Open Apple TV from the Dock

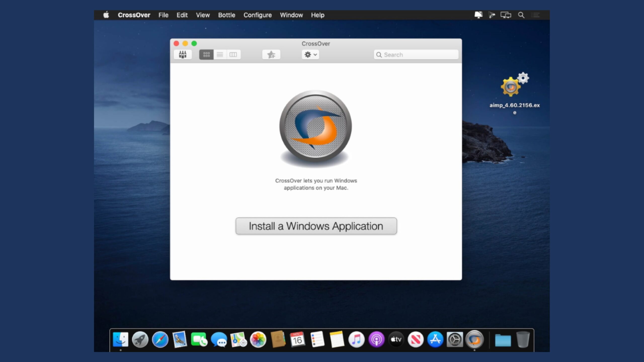coord(396,339)
